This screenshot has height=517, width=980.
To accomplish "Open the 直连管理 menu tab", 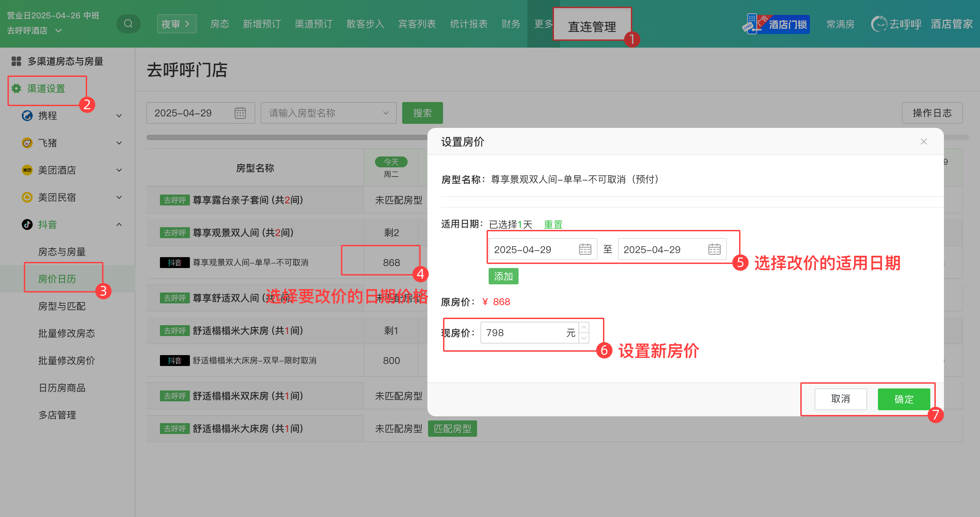I will coord(592,26).
